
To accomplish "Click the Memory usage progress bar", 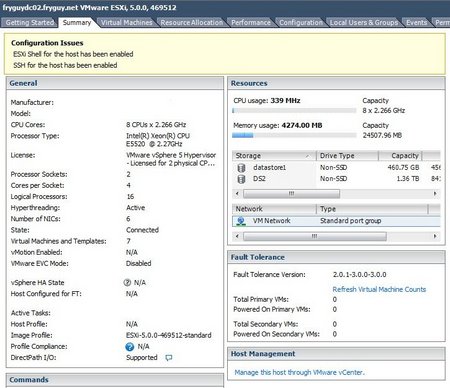I will [x=294, y=135].
